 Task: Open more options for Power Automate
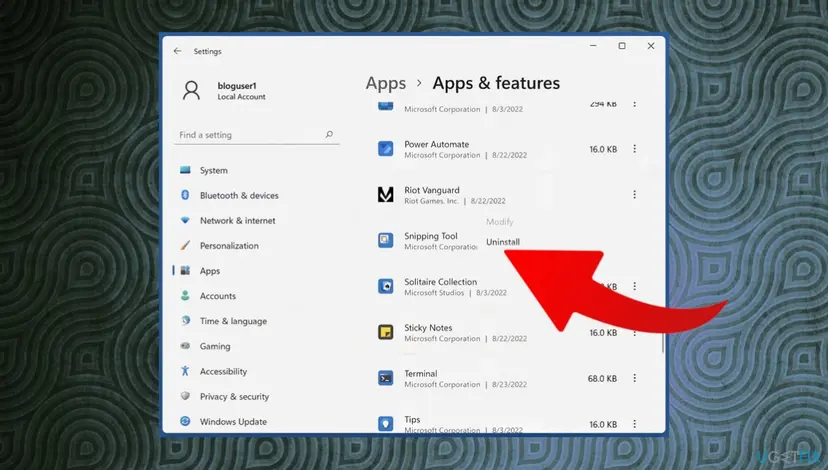[634, 149]
